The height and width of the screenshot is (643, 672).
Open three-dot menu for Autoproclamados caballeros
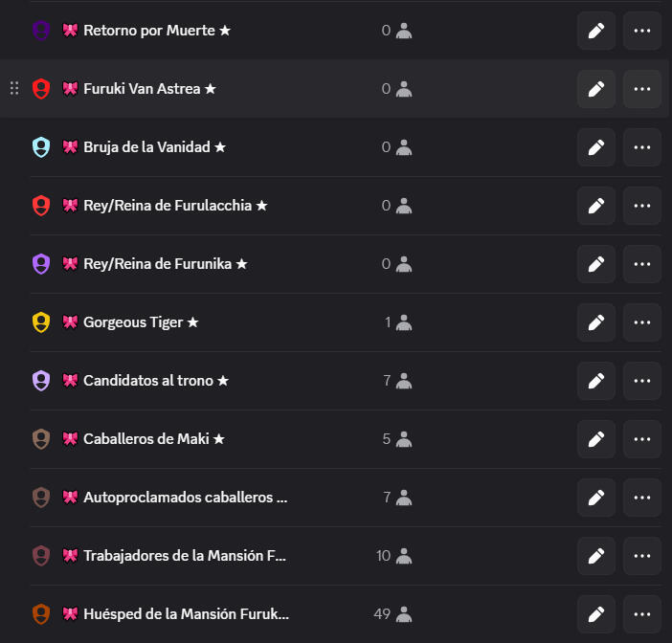[642, 498]
